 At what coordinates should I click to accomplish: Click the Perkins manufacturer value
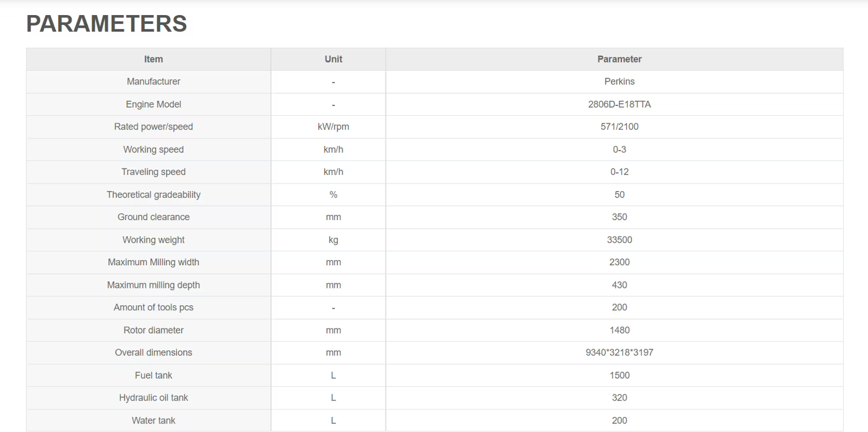click(619, 82)
